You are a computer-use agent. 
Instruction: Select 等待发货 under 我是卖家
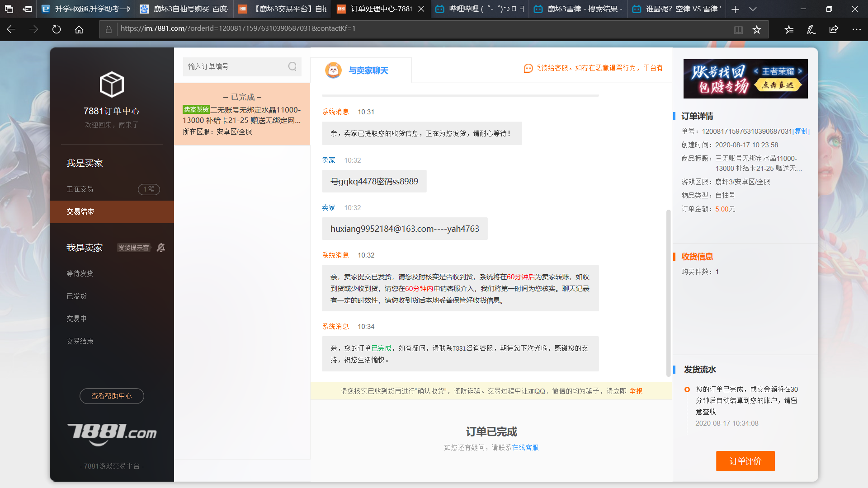(80, 273)
